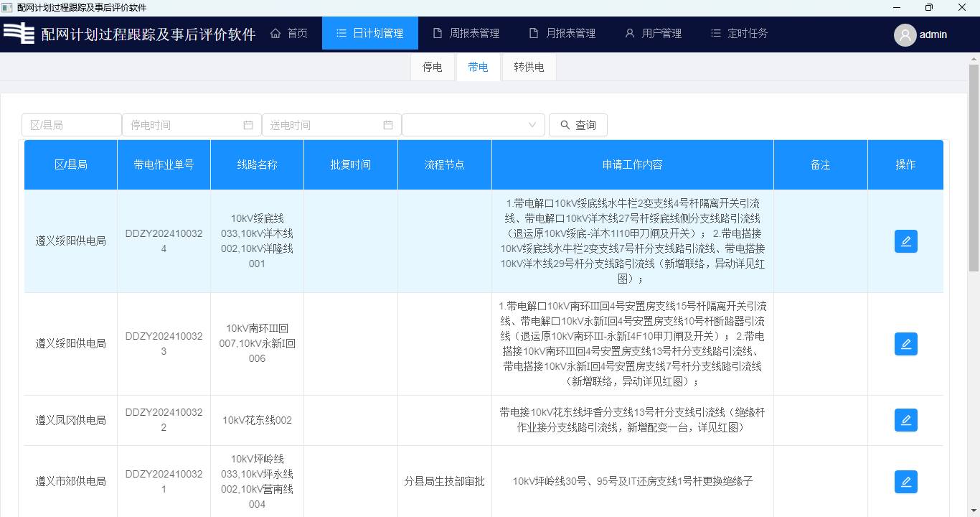
Task: Go to 首页 home menu
Action: 289,33
